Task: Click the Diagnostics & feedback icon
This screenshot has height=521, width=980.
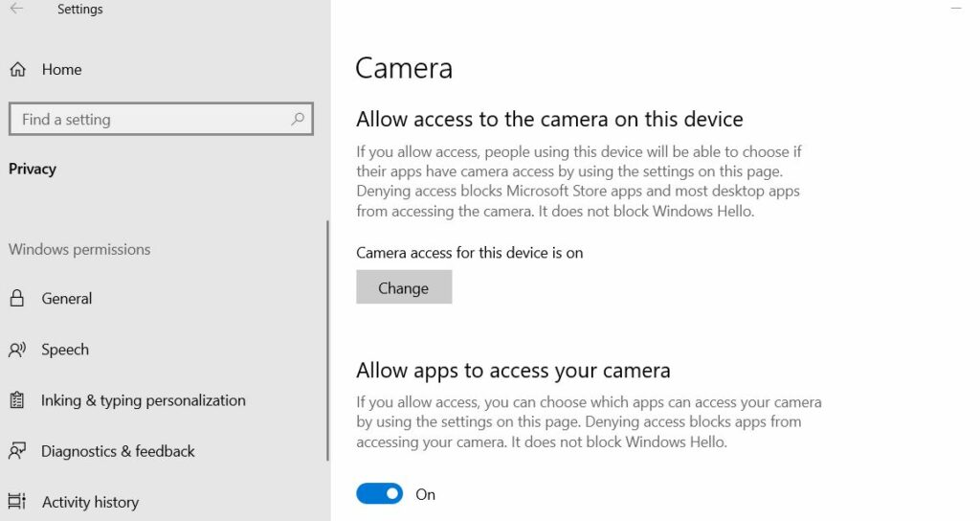Action: coord(17,451)
